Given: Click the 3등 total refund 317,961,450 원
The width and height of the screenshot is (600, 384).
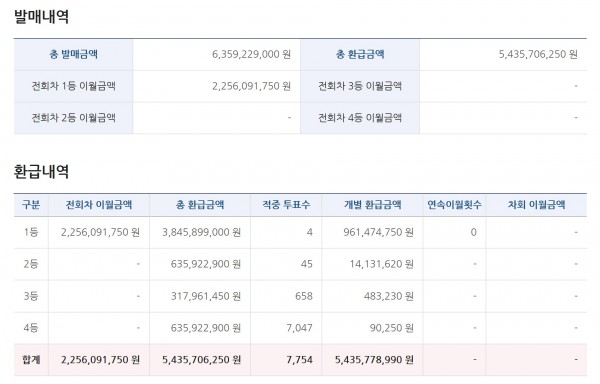Looking at the screenshot, I should click(x=206, y=296).
